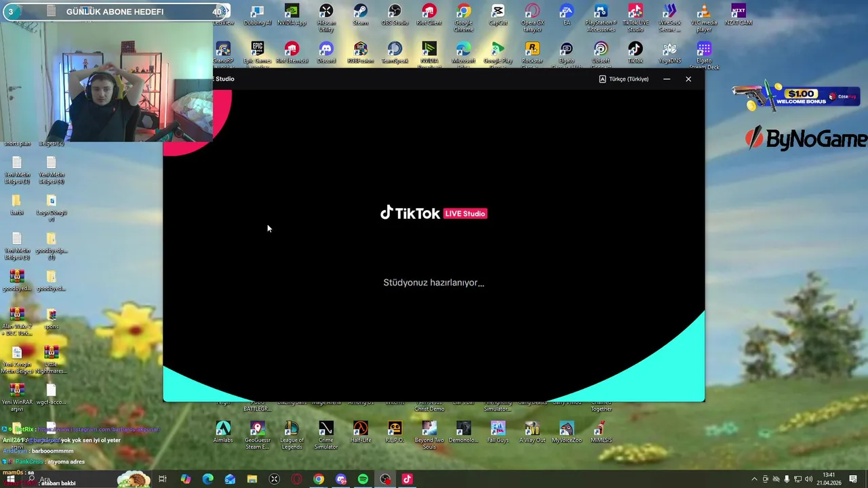This screenshot has width=868, height=488.
Task: Open Chrome from the taskbar
Action: click(x=319, y=479)
